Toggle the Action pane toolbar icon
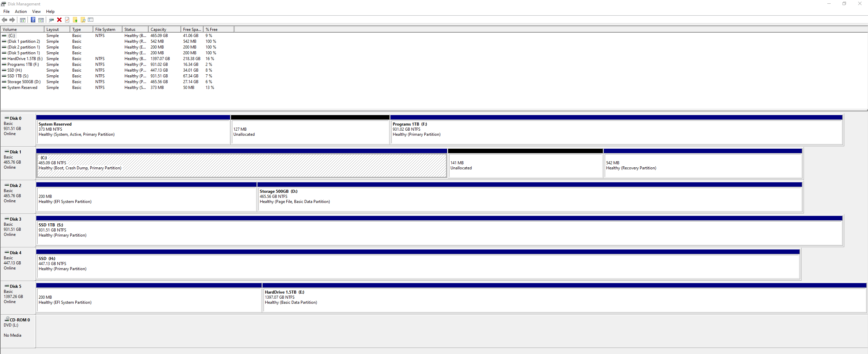Screen dimensions: 868x354 [x=41, y=20]
